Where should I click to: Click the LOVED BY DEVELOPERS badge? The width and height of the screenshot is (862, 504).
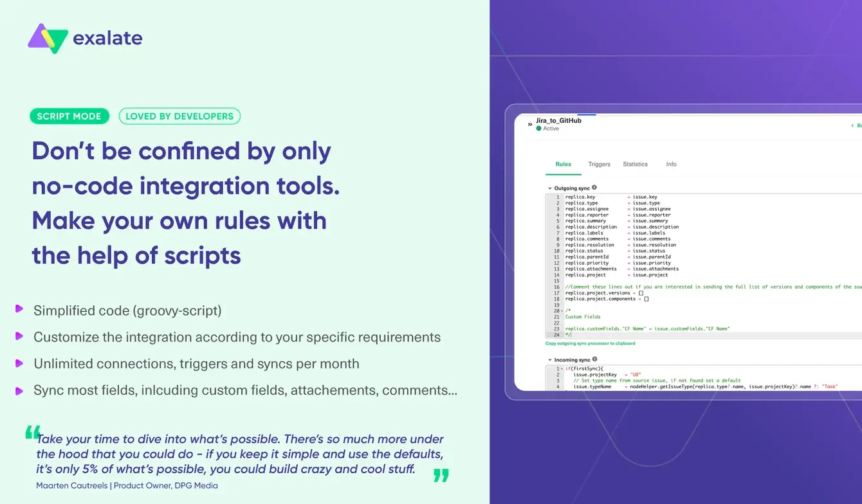[x=179, y=116]
